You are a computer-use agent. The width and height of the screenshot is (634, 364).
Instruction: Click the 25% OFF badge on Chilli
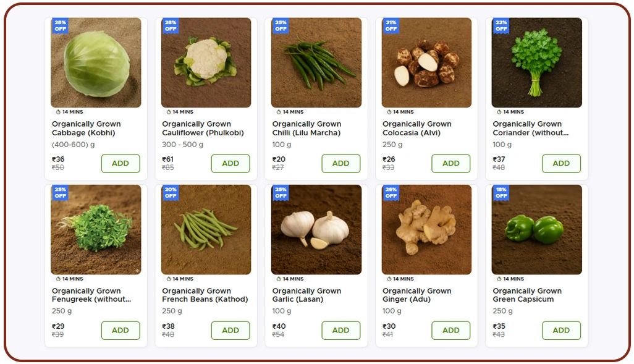pos(281,26)
